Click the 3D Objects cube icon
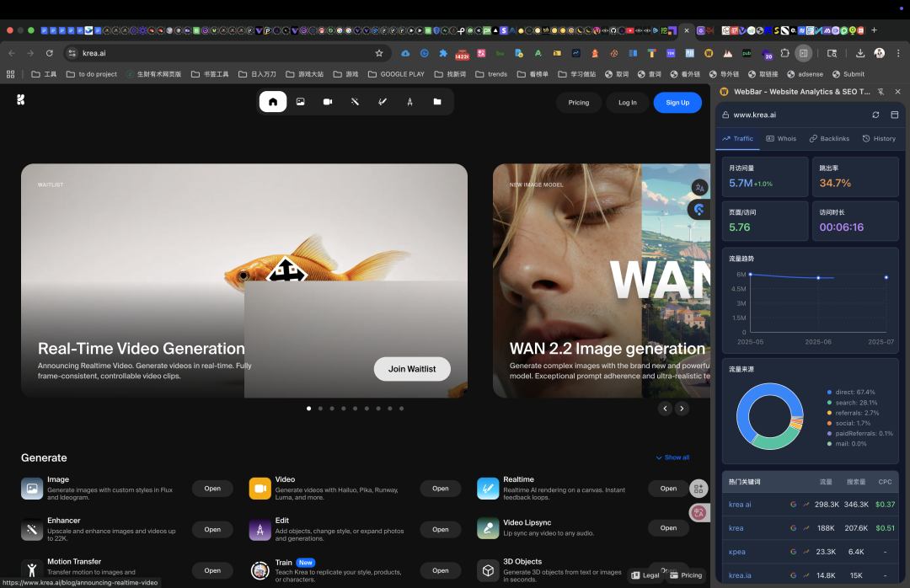The image size is (910, 588). (x=488, y=570)
